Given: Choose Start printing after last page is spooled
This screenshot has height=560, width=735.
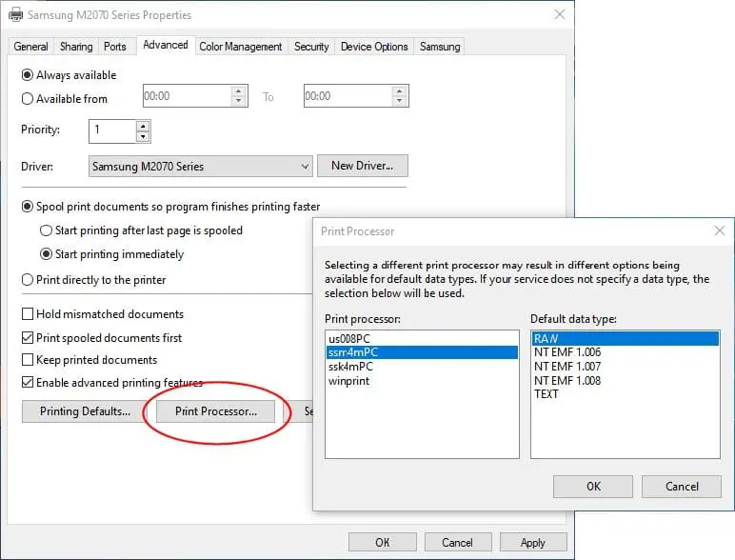Looking at the screenshot, I should coord(141,230).
